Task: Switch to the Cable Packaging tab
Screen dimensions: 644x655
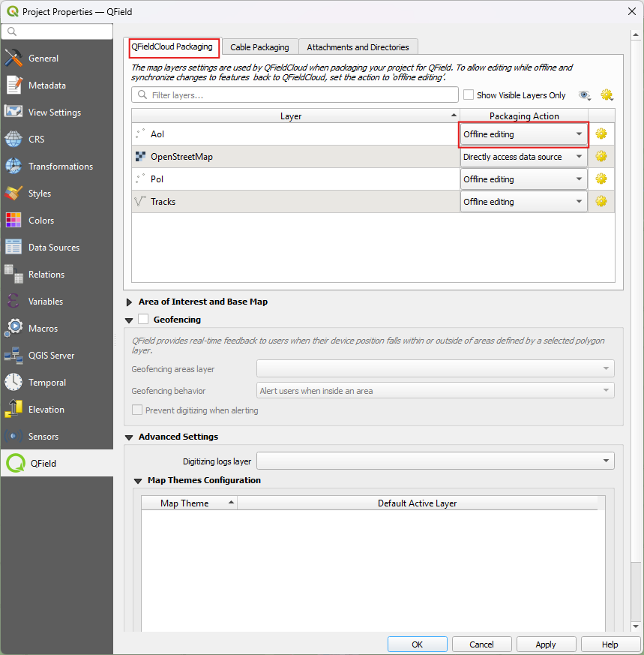Action: click(259, 47)
